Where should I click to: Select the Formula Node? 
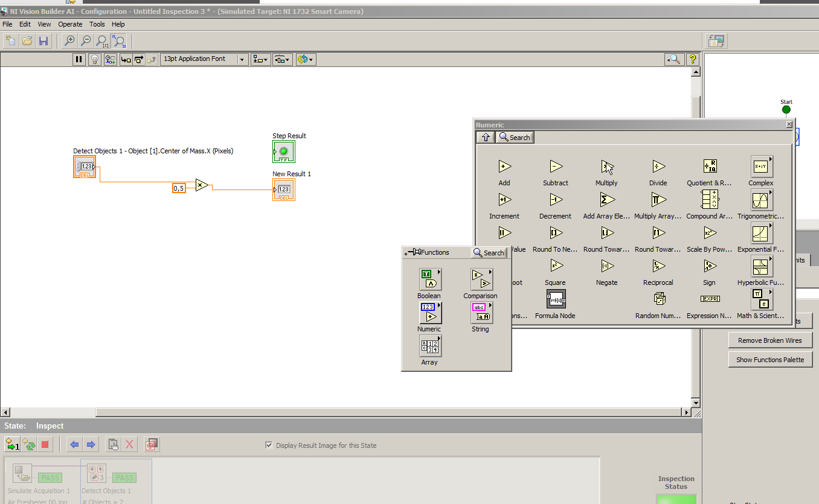tap(556, 299)
